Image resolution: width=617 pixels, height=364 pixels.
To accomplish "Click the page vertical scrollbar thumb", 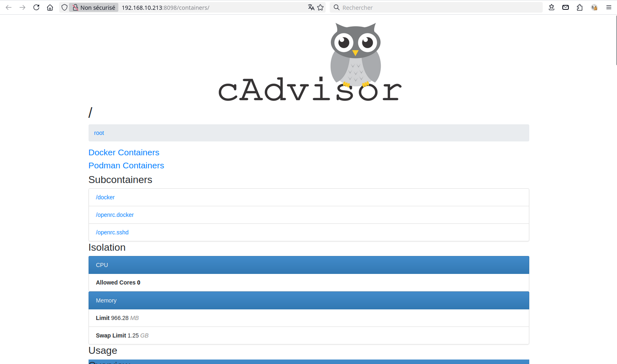I will click(615, 41).
